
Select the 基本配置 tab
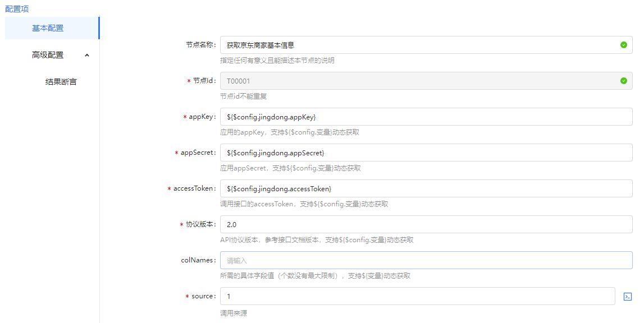point(48,28)
